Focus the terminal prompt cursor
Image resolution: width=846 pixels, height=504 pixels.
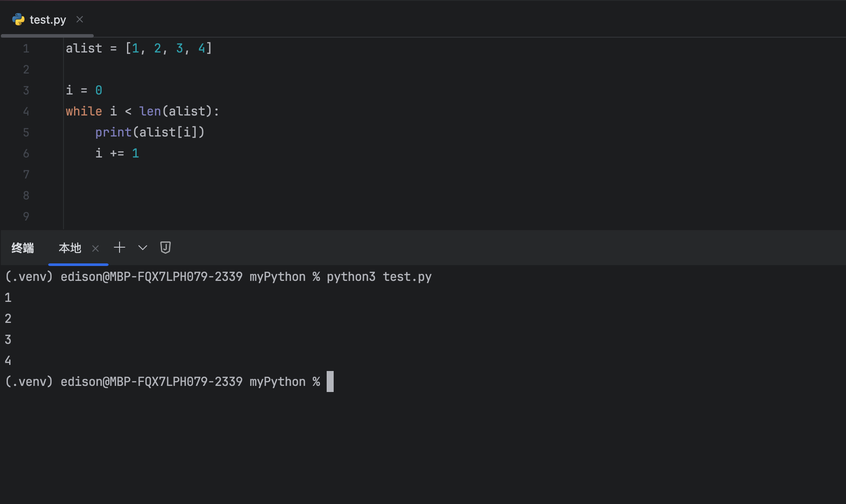pyautogui.click(x=330, y=381)
